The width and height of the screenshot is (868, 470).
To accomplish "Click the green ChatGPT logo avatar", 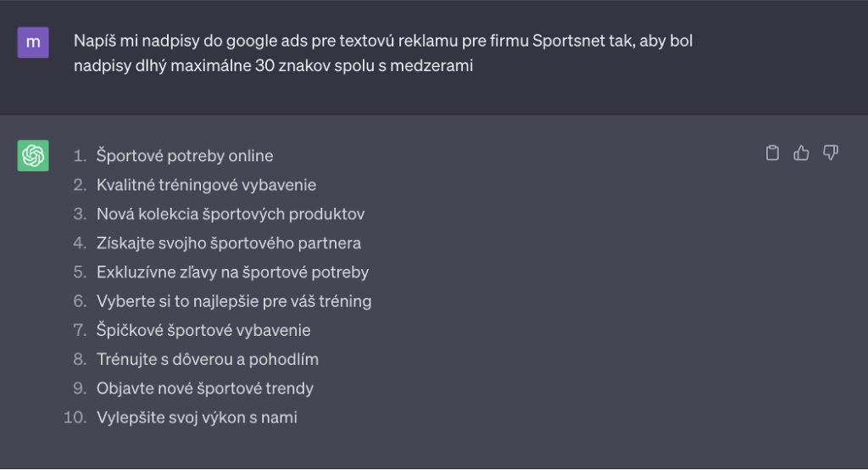I will (x=33, y=156).
